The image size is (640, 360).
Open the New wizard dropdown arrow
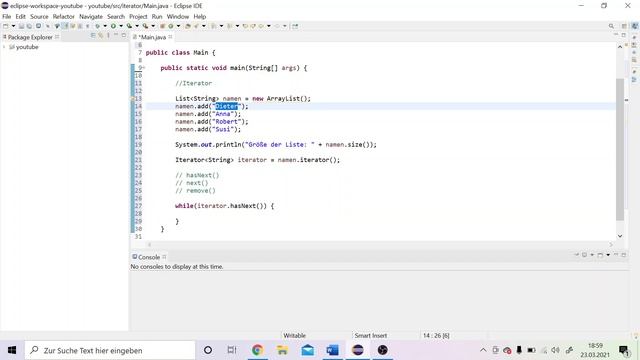13,26
